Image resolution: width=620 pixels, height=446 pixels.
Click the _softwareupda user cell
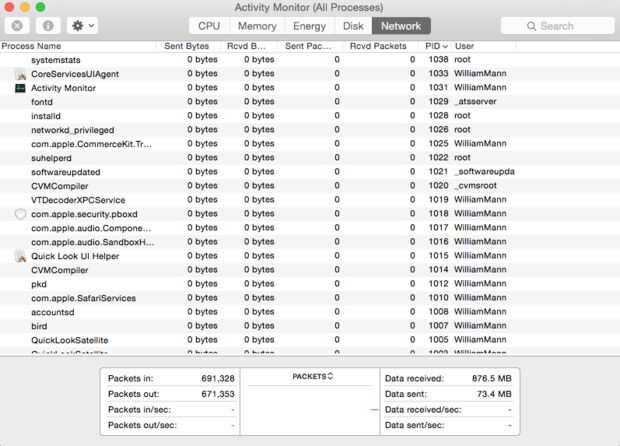click(484, 172)
